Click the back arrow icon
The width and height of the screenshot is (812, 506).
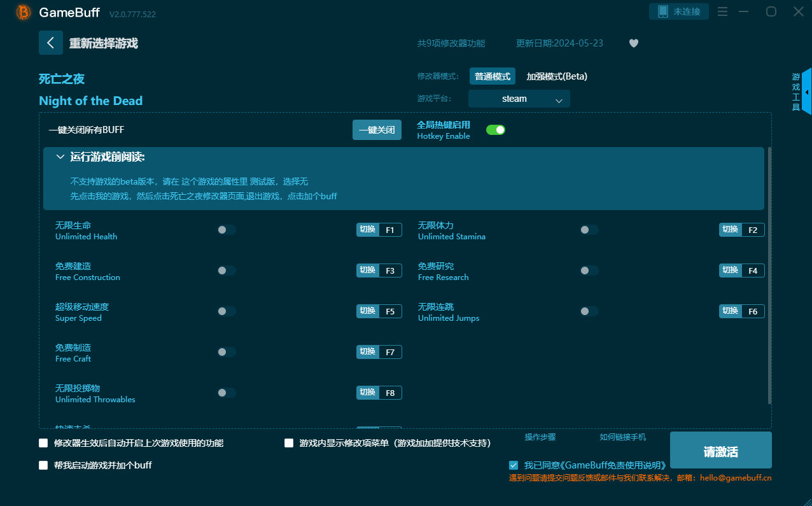51,43
